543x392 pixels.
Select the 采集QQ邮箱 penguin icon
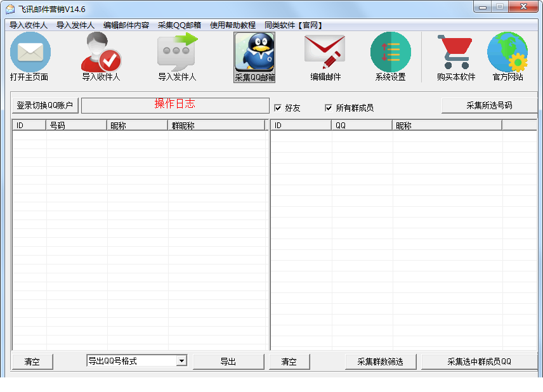(254, 53)
